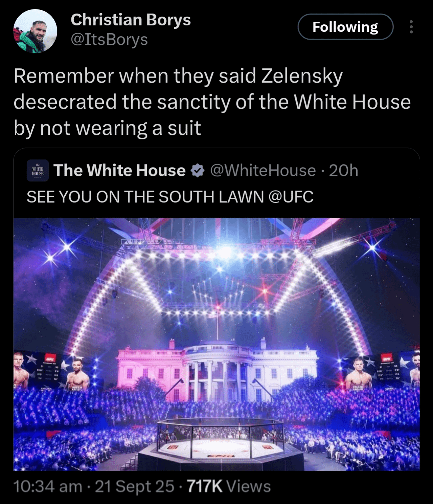Enlarge the UFC White House arena image

(216, 344)
